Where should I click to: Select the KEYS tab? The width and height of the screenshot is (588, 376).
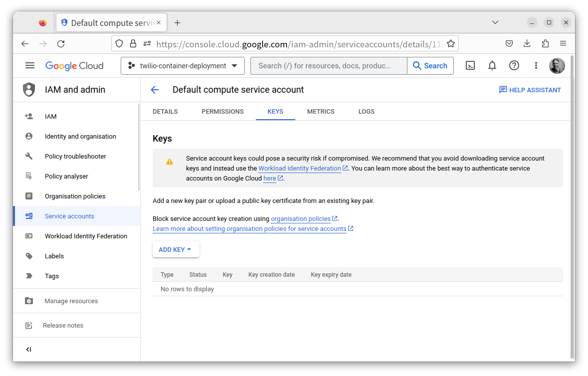pos(275,112)
